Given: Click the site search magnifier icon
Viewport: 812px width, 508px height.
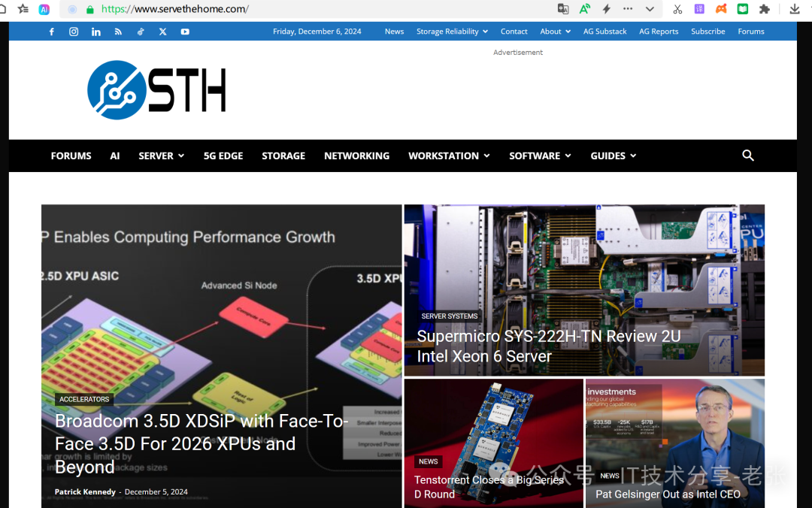Looking at the screenshot, I should coord(748,156).
